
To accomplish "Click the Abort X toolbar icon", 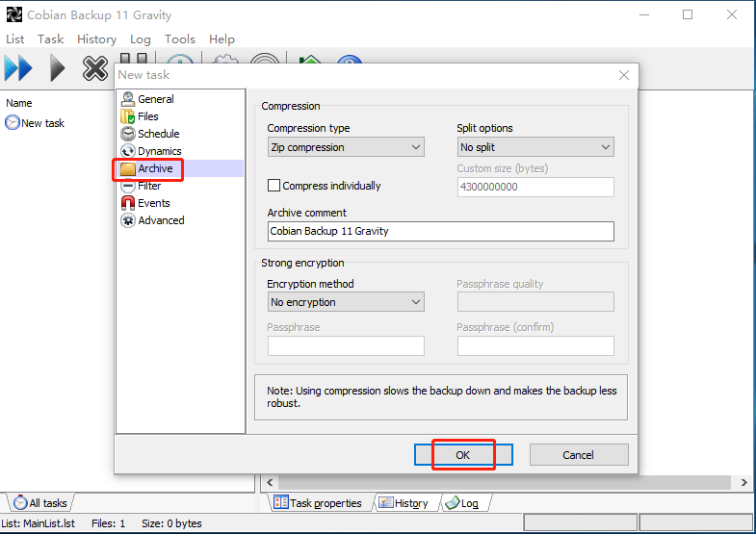I will (x=95, y=68).
